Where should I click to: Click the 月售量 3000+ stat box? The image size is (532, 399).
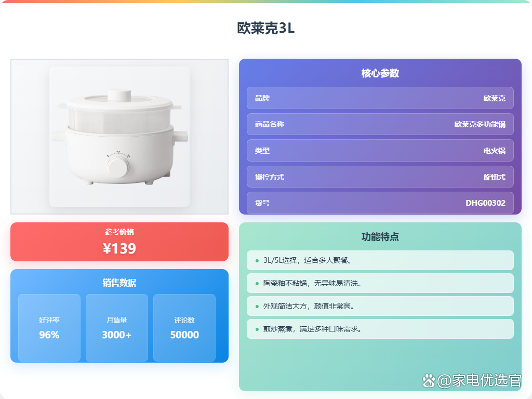click(117, 328)
